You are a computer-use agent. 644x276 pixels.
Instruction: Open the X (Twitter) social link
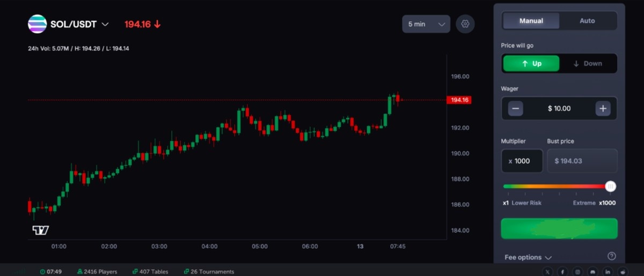(547, 272)
